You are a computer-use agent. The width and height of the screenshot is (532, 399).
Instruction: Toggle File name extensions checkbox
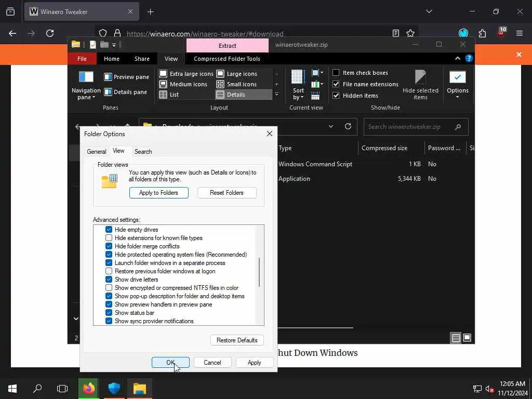[x=336, y=84]
